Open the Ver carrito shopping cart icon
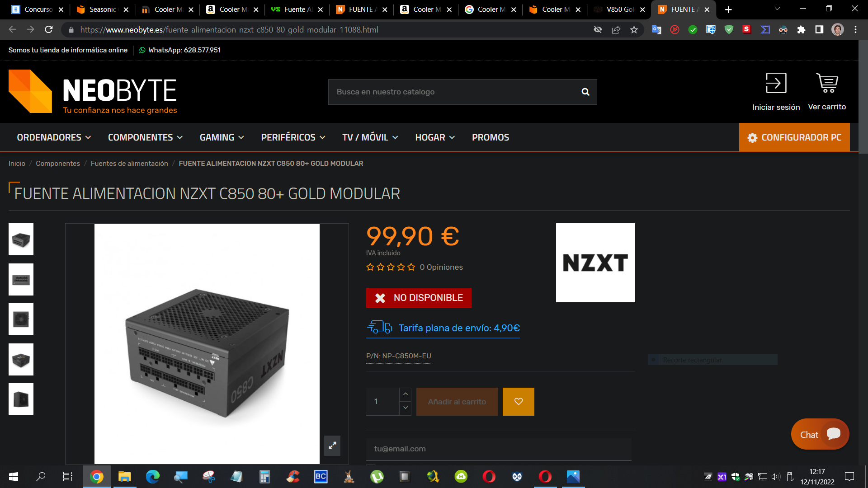 point(827,83)
